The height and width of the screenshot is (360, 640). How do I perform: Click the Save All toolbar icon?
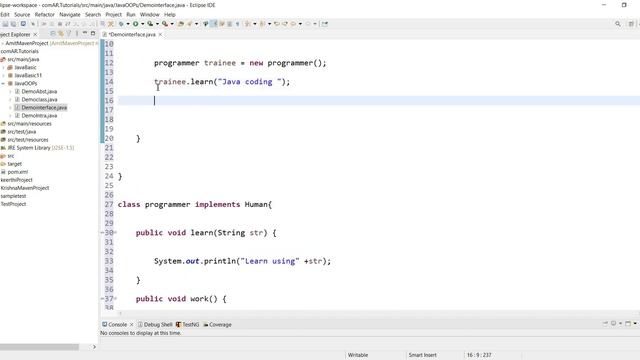tap(13, 24)
